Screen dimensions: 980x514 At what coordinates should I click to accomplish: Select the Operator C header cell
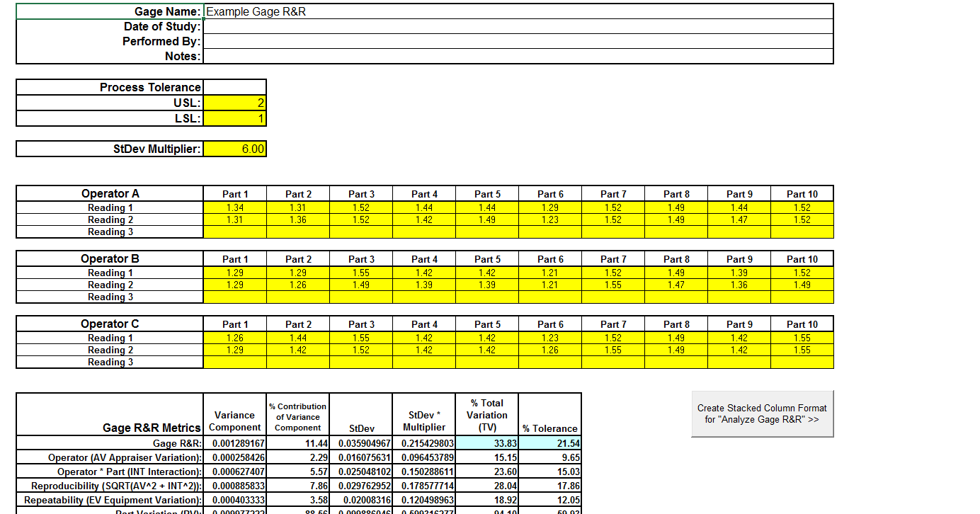tap(110, 324)
